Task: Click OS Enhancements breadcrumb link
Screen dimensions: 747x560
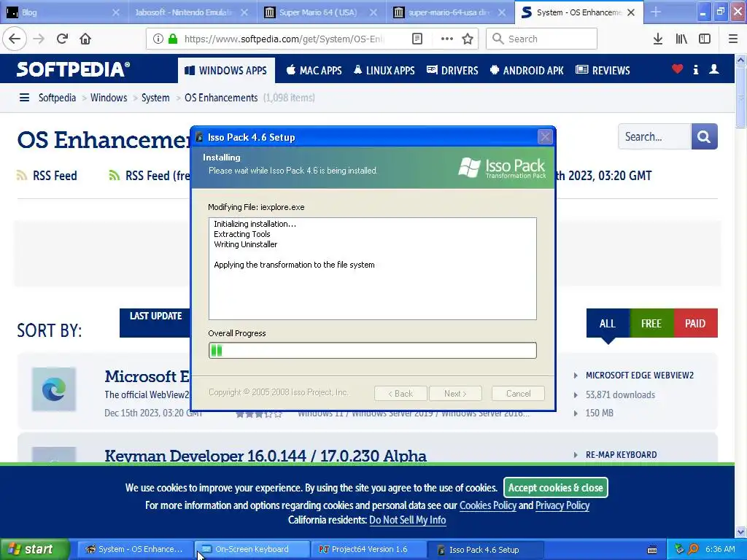Action: tap(221, 98)
